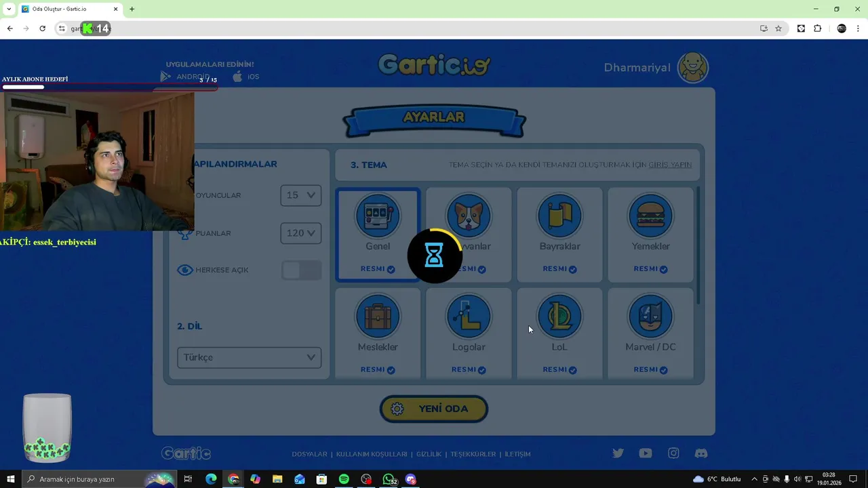The image size is (868, 488).
Task: Open the Oyuncular count dropdown
Action: tap(301, 195)
